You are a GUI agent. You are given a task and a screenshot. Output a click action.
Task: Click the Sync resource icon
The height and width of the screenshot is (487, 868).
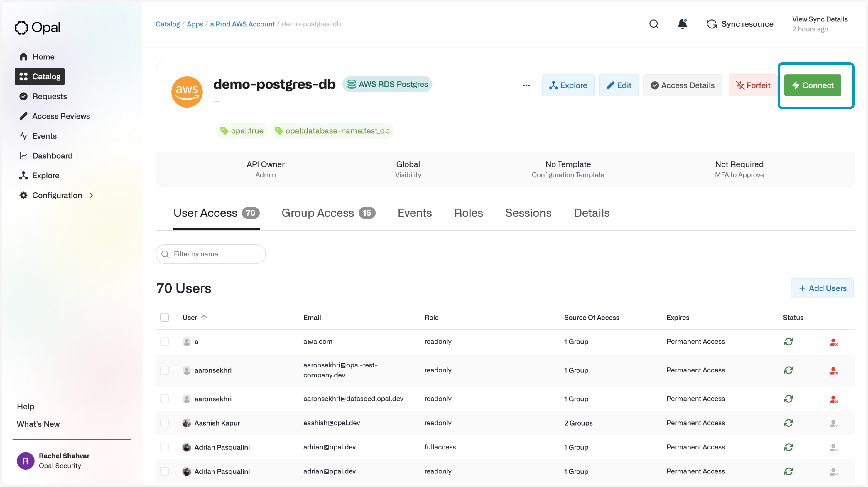[712, 24]
